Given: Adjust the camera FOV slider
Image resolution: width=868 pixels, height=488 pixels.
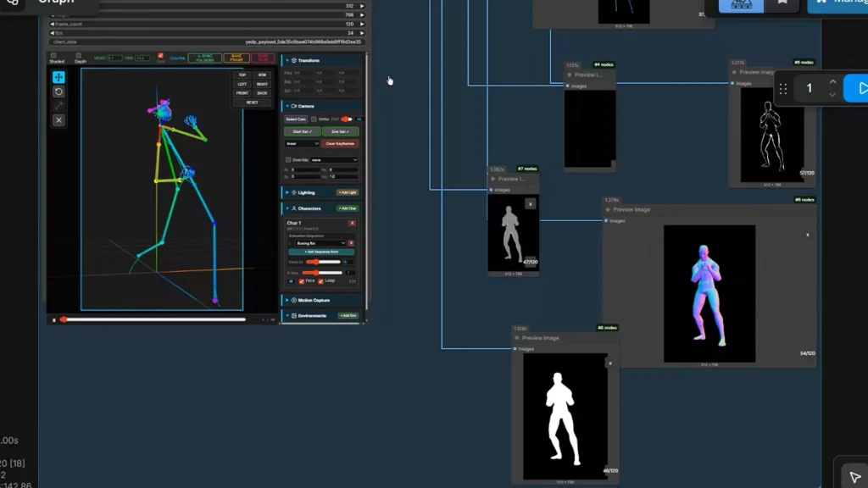Looking at the screenshot, I should (x=347, y=119).
